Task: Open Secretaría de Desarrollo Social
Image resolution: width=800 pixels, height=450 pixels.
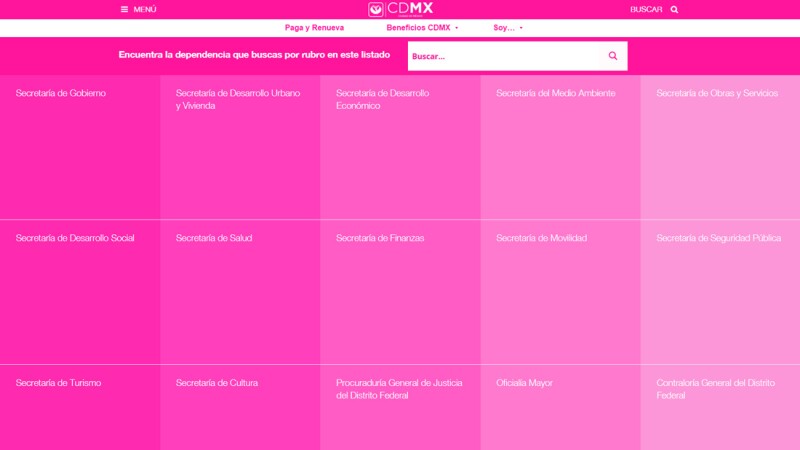Action: [x=75, y=238]
